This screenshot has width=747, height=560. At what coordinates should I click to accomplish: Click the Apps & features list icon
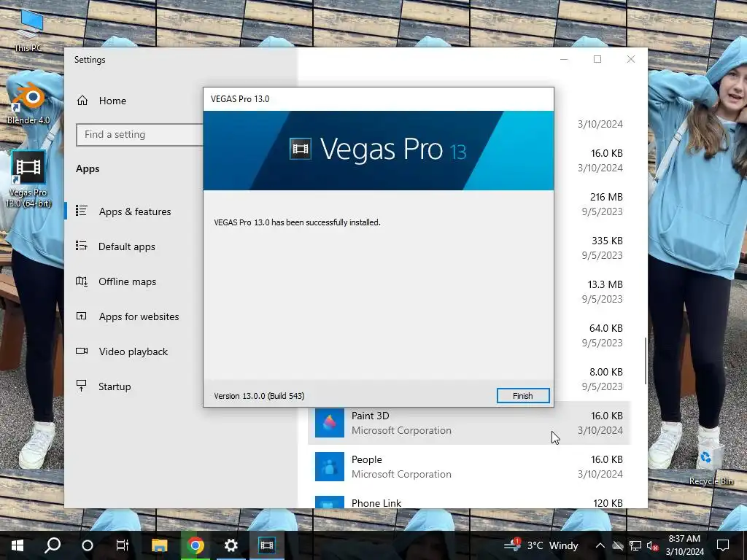82,211
